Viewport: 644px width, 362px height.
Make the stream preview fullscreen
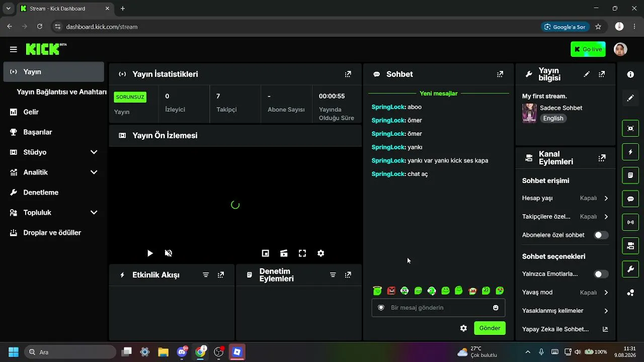coord(302,253)
